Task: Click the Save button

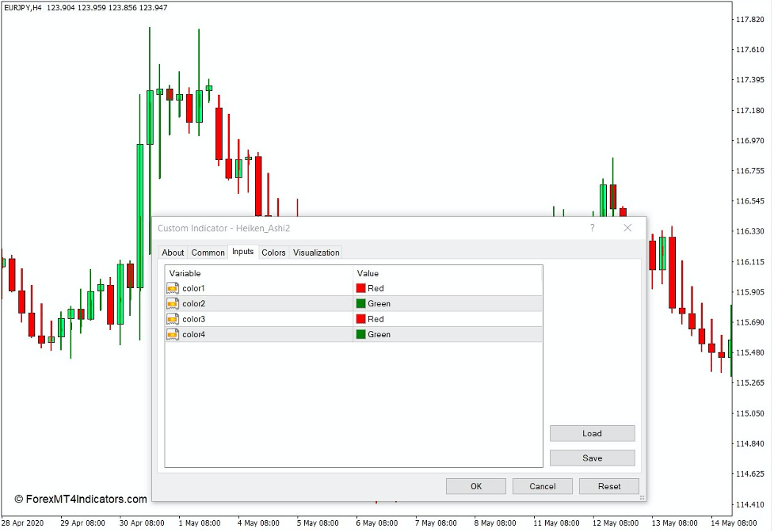Action: 592,458
